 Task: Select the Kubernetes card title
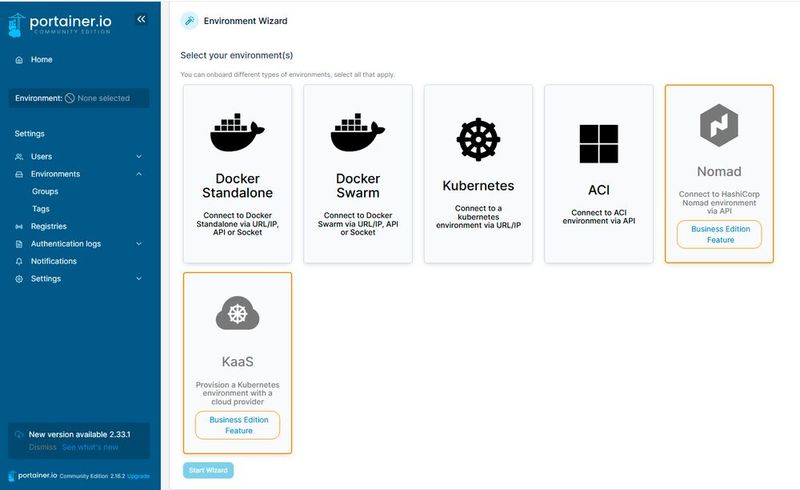478,186
